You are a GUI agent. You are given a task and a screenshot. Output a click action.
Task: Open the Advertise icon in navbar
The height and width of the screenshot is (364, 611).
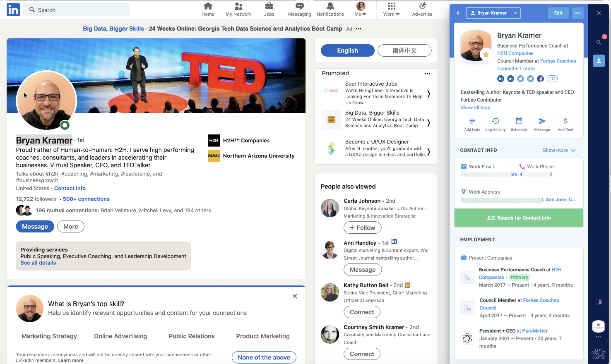coord(422,6)
